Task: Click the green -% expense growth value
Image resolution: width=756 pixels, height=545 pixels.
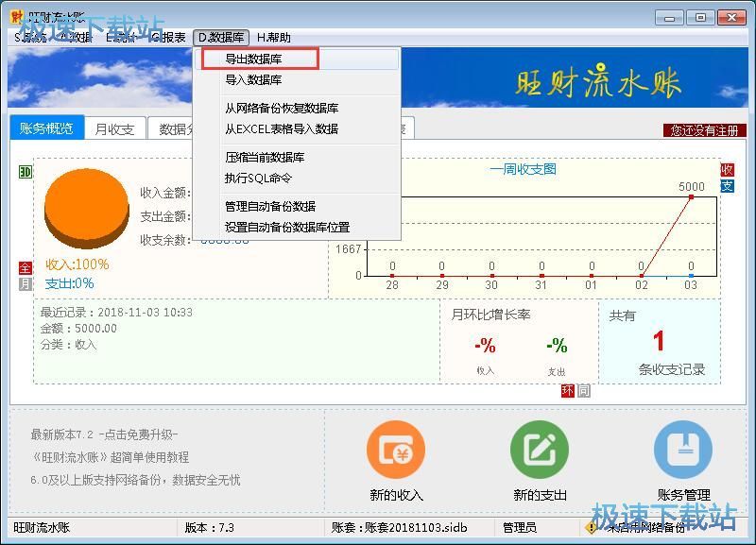Action: 557,346
